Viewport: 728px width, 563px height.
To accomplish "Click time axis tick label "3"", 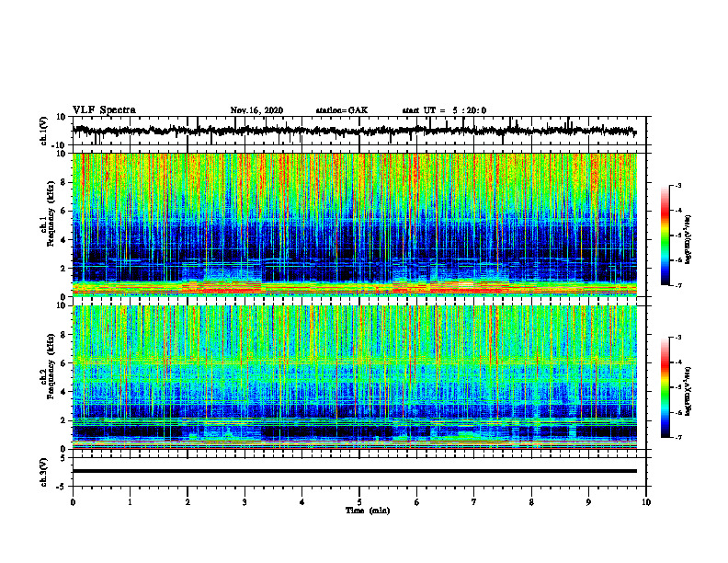I will click(x=245, y=502).
